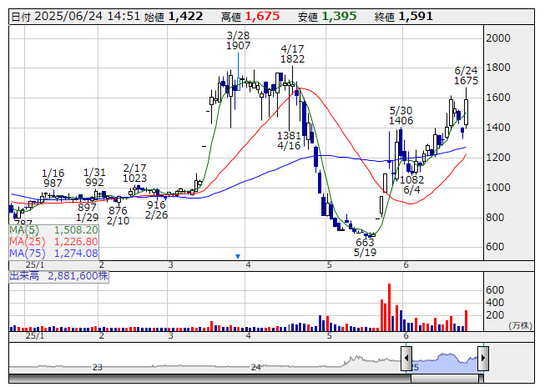Click the left range handle arrow in navigator
Image resolution: width=545 pixels, height=392 pixels.
406,359
